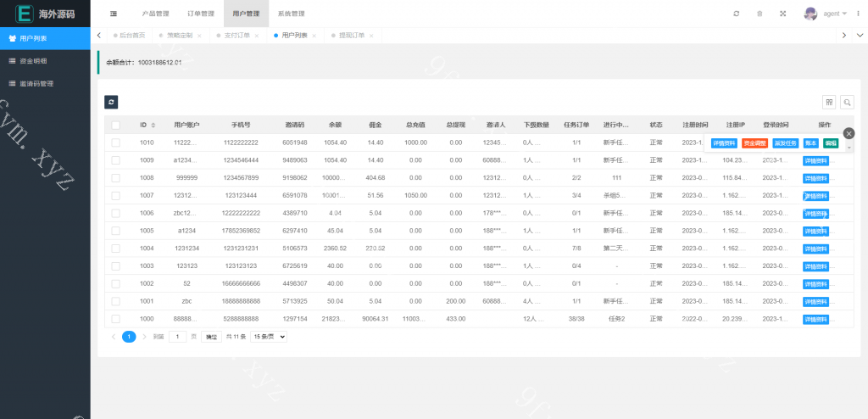
Task: Check the box for user ID 1002
Action: [x=115, y=284]
